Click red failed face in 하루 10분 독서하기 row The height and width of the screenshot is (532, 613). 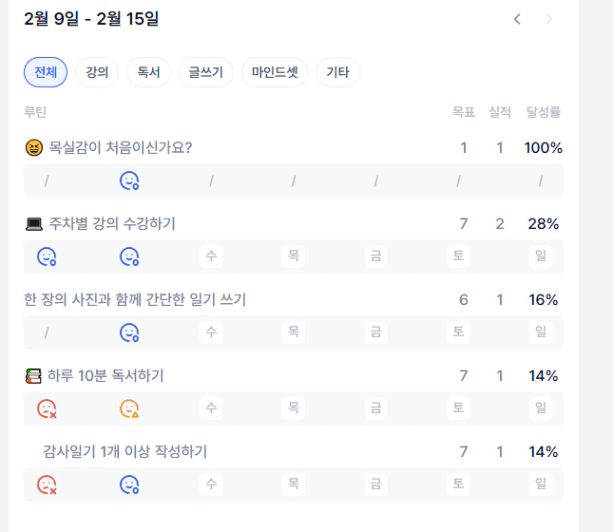47,408
